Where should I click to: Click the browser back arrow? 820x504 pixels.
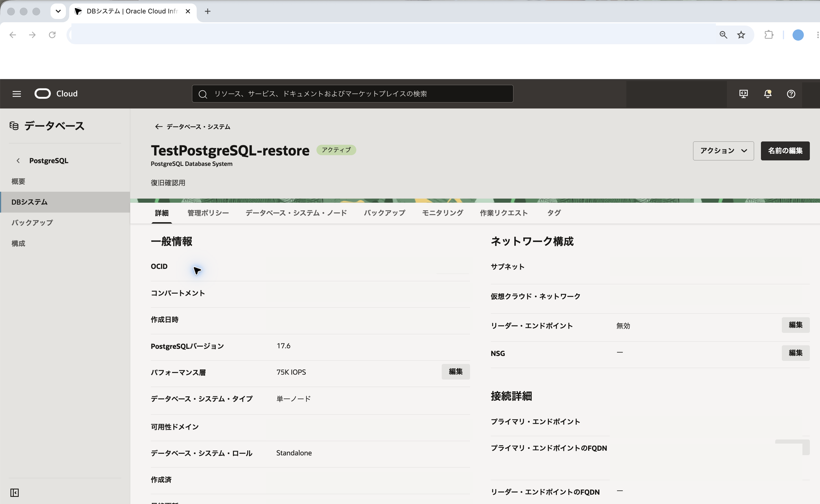click(x=13, y=35)
